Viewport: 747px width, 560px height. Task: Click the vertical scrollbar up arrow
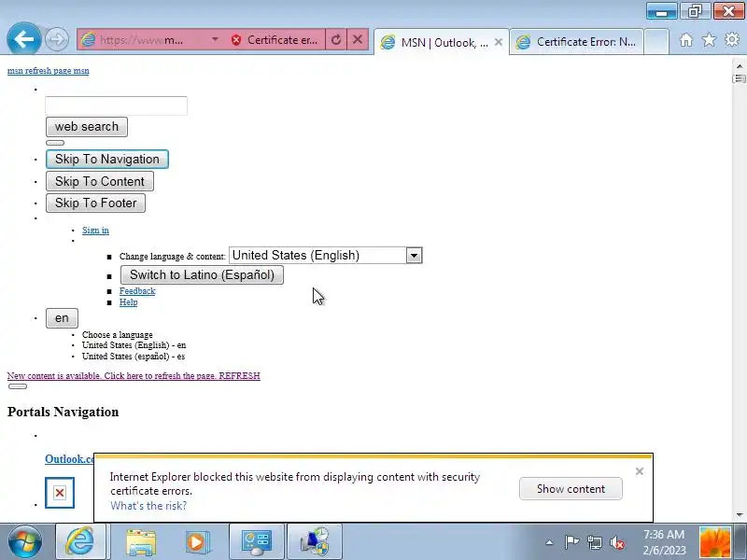(x=740, y=66)
